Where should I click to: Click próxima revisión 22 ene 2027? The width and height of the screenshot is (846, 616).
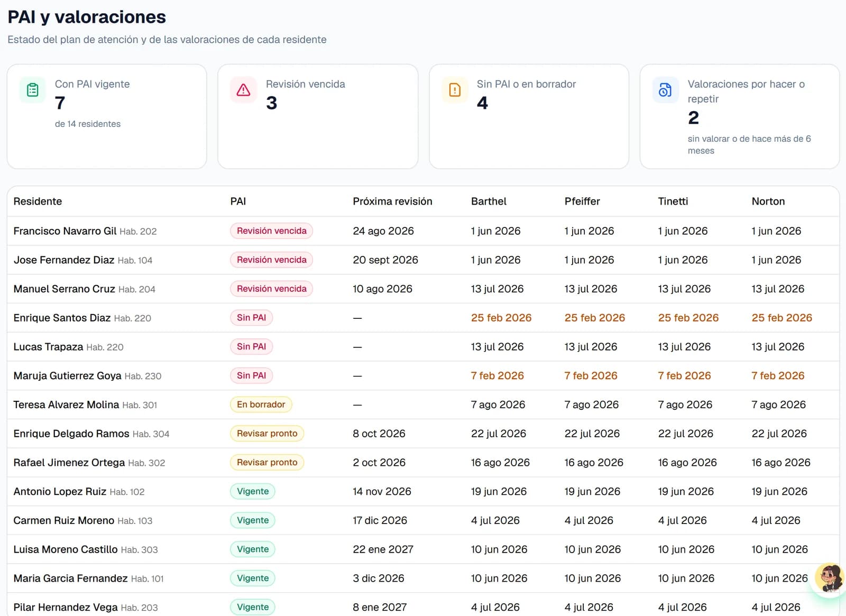(x=383, y=549)
